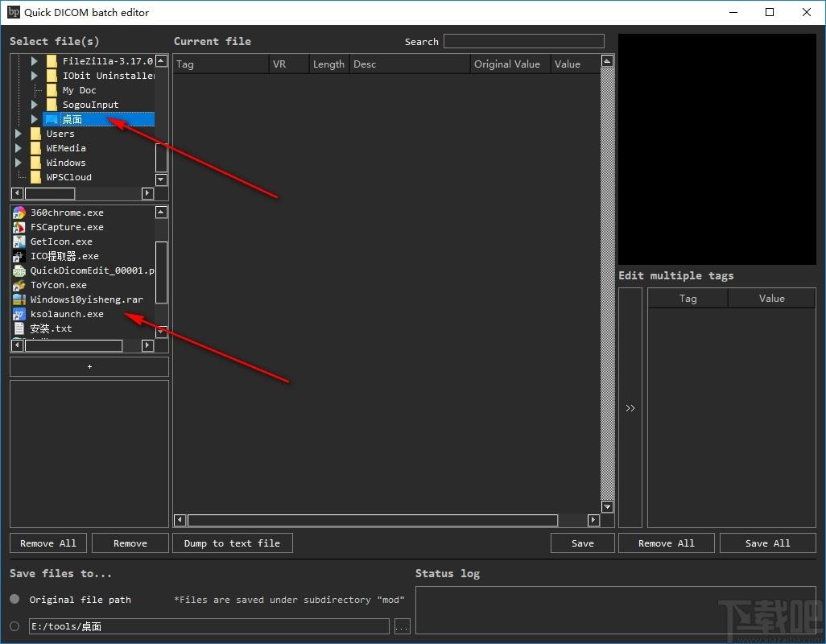Screen dimensions: 826x644
Task: Expand the WEMedia folder node
Action: (x=19, y=148)
